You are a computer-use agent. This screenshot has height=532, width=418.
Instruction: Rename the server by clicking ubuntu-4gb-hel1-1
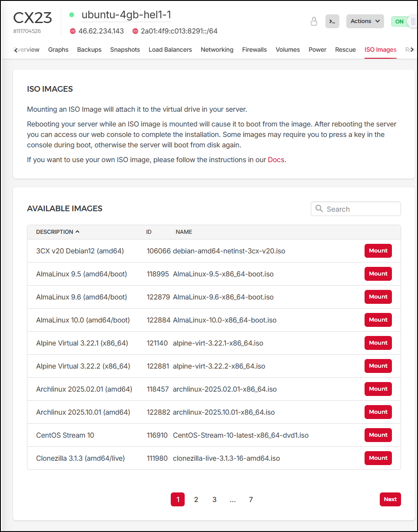click(126, 15)
